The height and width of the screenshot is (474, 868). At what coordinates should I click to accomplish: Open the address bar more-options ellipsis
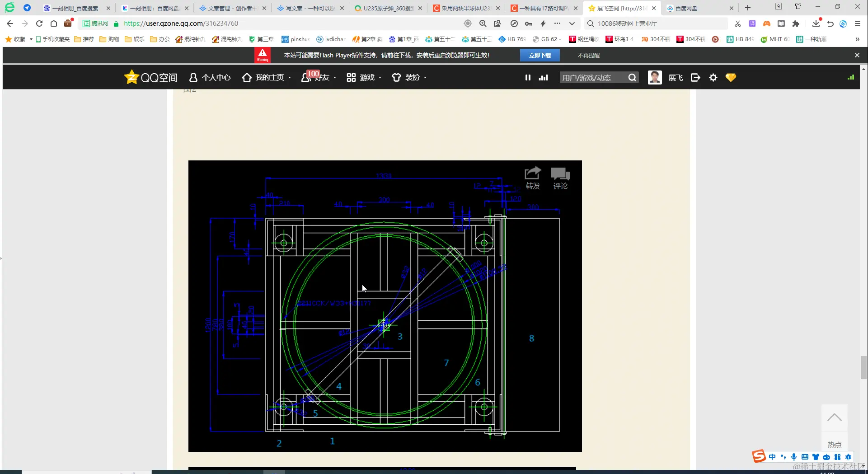click(x=558, y=23)
